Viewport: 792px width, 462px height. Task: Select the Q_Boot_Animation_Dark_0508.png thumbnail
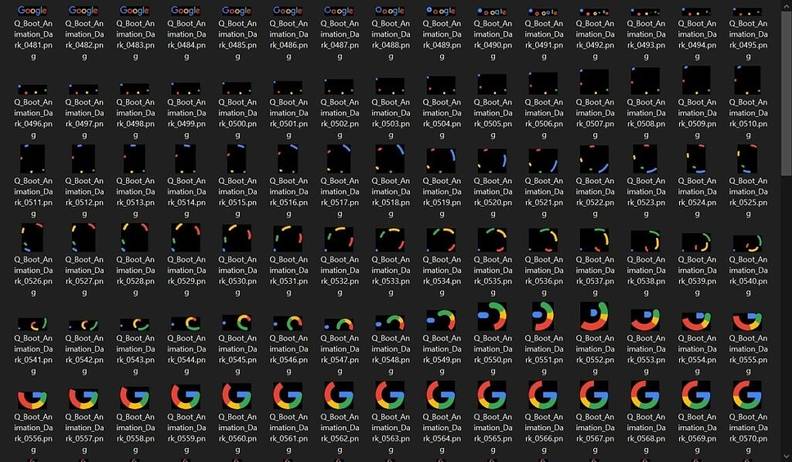pyautogui.click(x=645, y=82)
